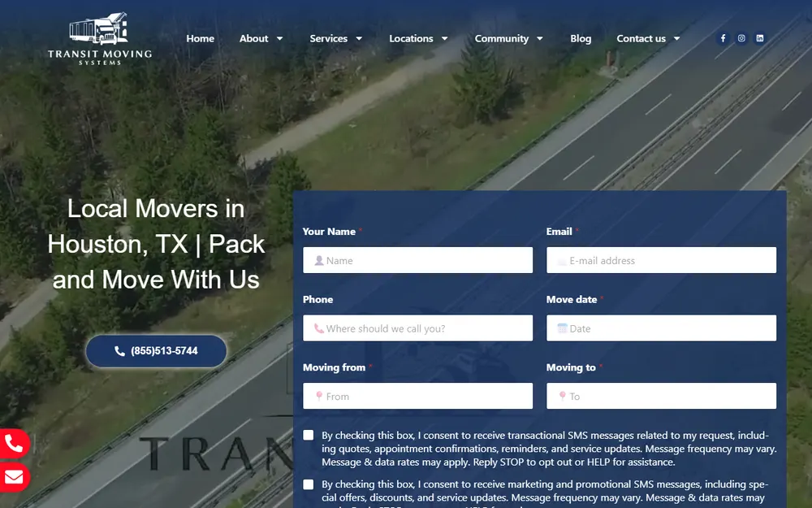Open the Facebook social icon

pos(723,38)
